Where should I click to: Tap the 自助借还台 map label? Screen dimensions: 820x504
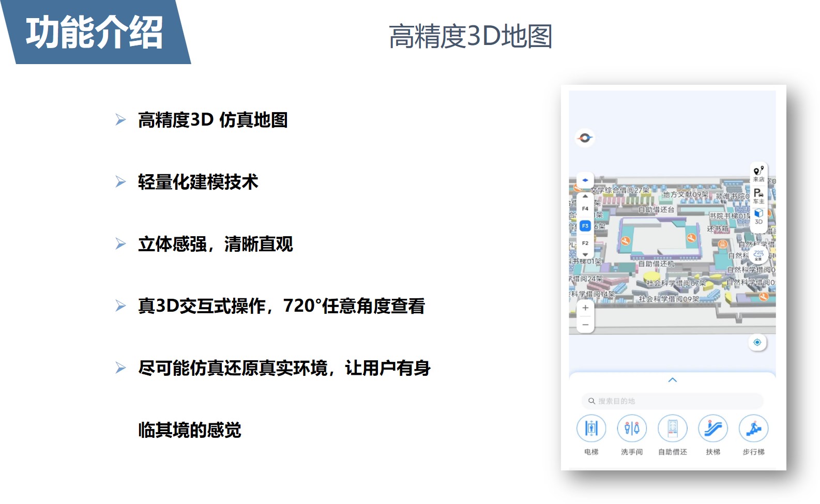tap(656, 210)
